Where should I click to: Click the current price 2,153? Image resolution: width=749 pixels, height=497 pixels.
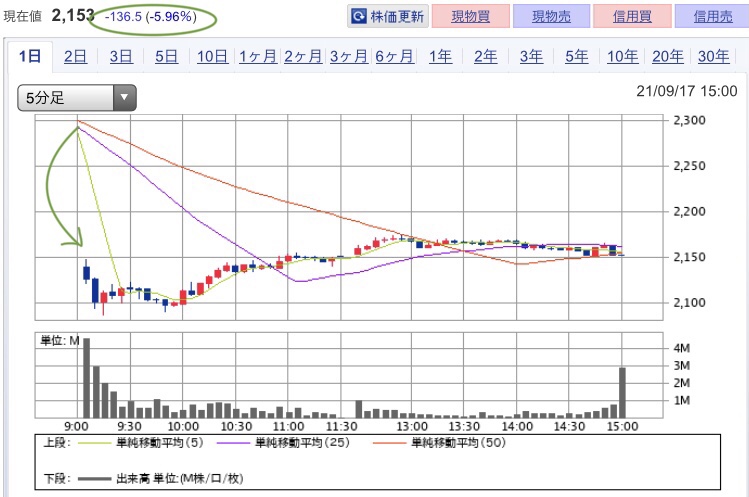click(73, 16)
